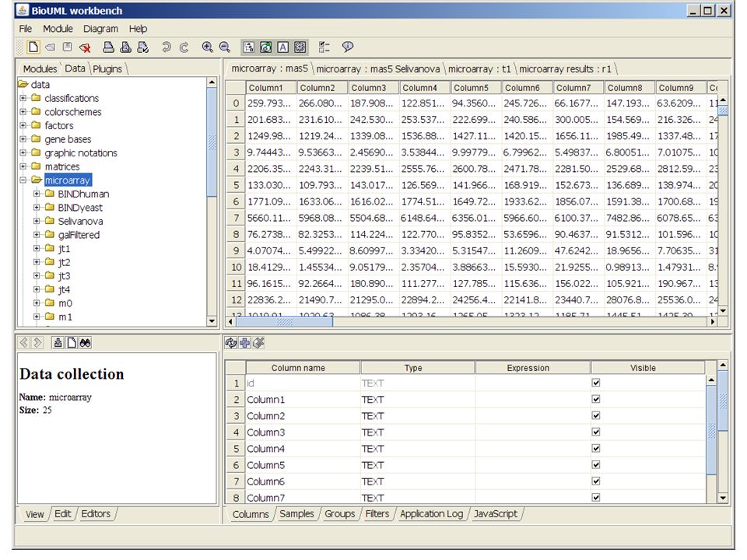Expand the colorschemes folder

pyautogui.click(x=23, y=112)
